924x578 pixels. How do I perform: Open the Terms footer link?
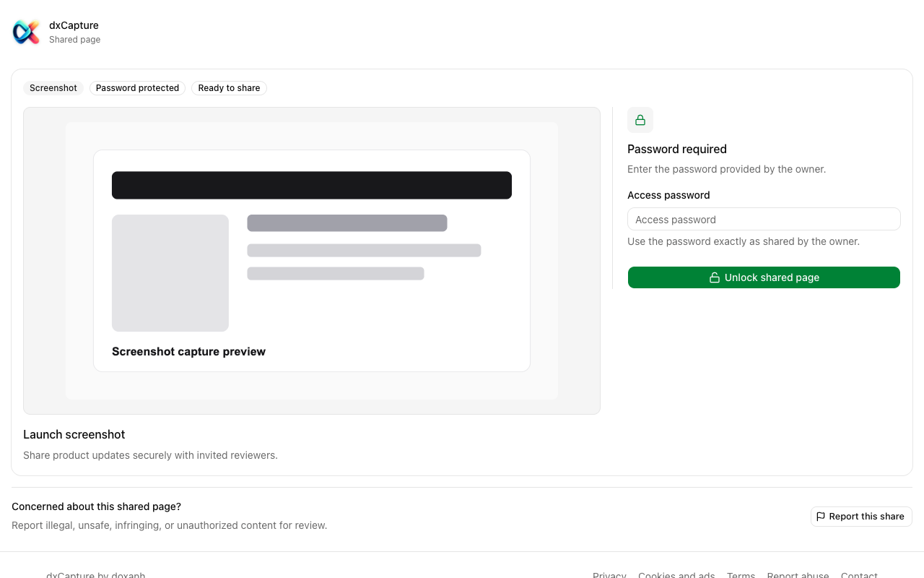click(741, 574)
